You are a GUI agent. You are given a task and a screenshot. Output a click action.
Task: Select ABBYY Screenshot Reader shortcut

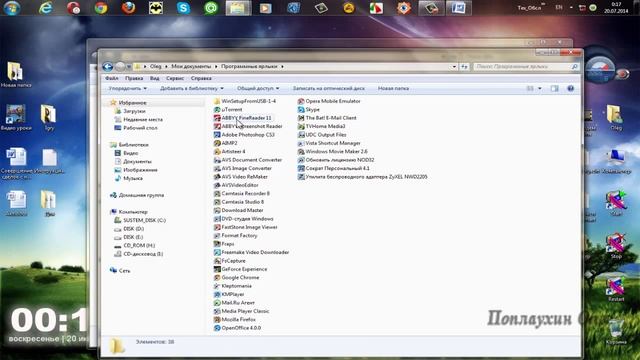coord(248,126)
